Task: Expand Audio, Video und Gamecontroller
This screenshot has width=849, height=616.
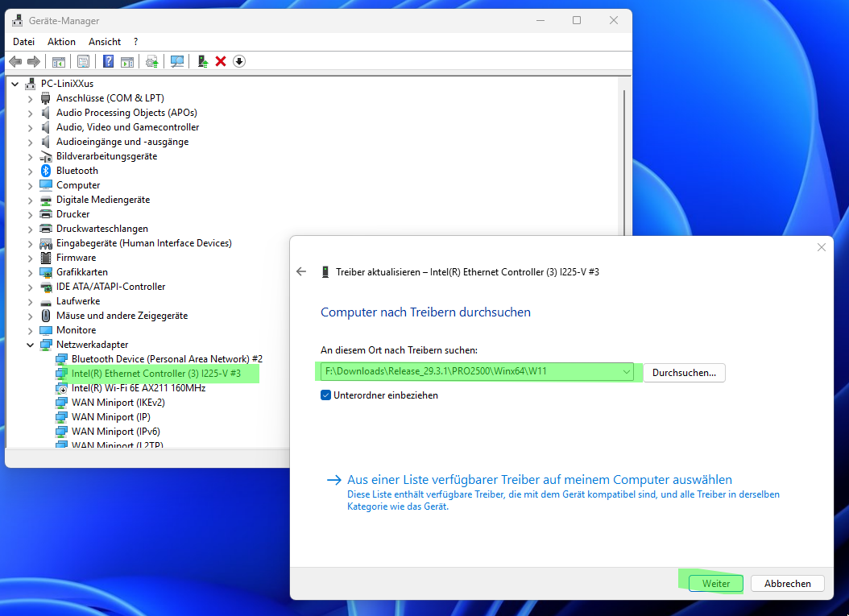Action: 31,128
